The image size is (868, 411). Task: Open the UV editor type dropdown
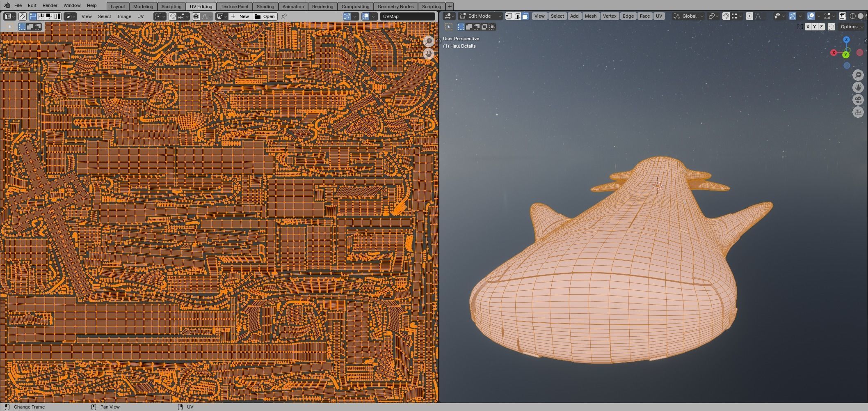pyautogui.click(x=10, y=16)
